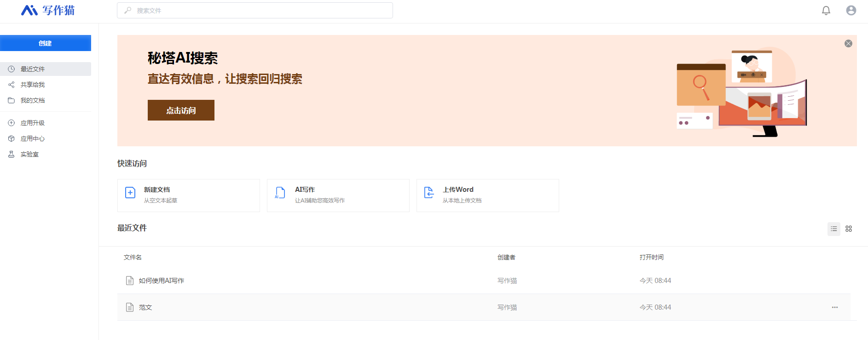
Task: Click the 写作猫 logo
Action: (48, 10)
